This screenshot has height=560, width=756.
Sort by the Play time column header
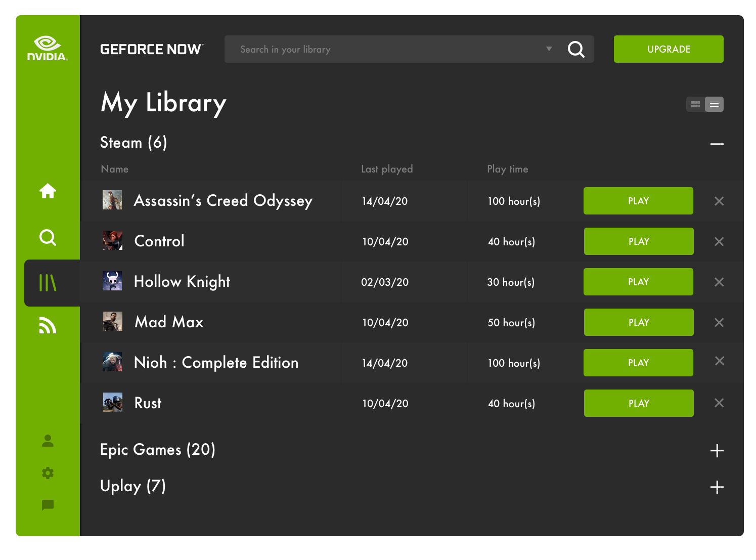pyautogui.click(x=508, y=169)
